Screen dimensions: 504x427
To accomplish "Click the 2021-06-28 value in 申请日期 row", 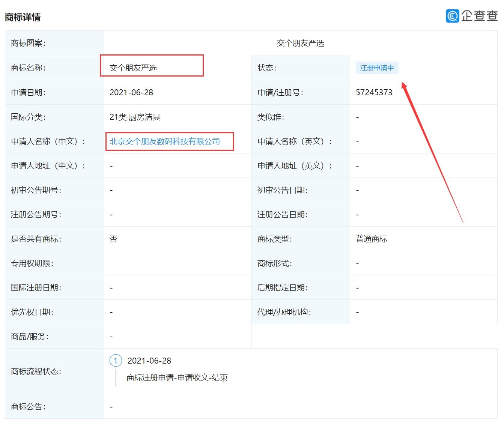I will tap(131, 93).
